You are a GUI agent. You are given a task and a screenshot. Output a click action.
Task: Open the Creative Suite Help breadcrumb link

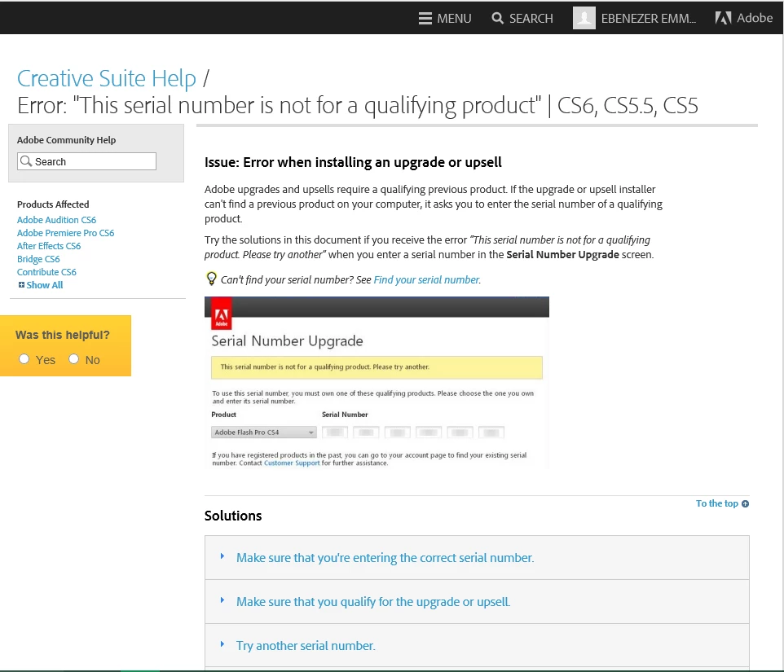[x=107, y=78]
